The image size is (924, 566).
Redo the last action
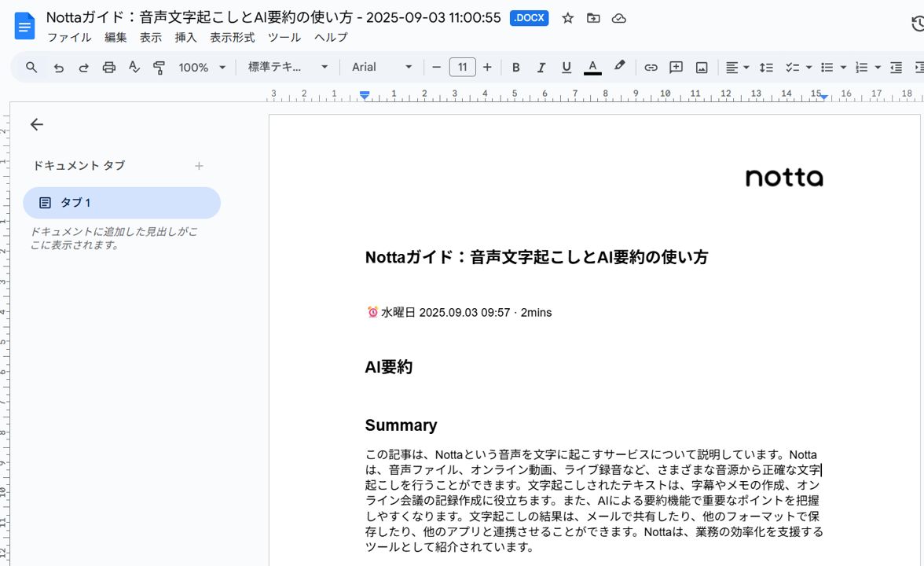tap(83, 68)
